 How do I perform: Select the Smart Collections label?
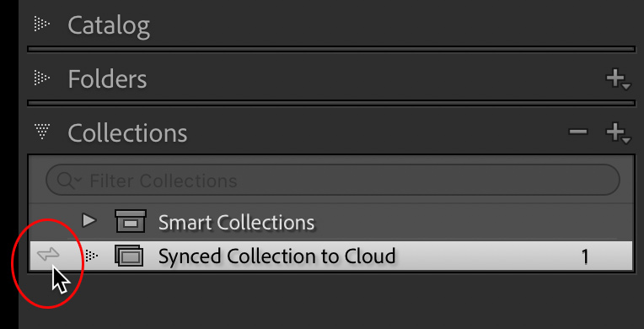236,223
